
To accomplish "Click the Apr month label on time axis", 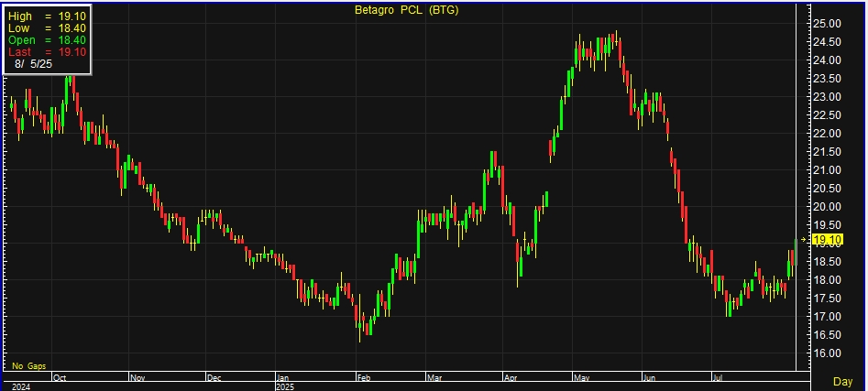I will [x=511, y=378].
